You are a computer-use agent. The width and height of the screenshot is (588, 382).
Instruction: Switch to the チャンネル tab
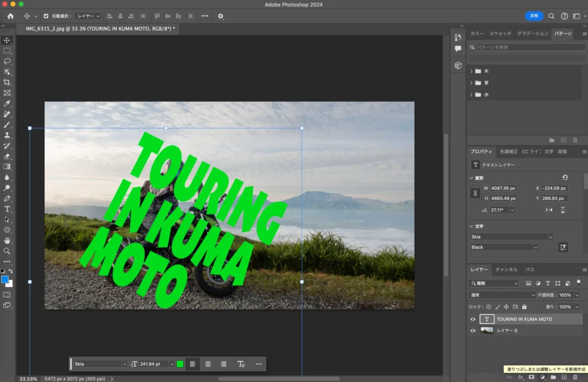[506, 269]
